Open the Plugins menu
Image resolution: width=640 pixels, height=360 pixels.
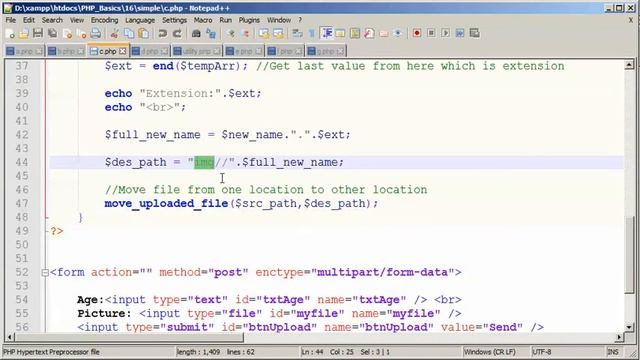[x=249, y=20]
